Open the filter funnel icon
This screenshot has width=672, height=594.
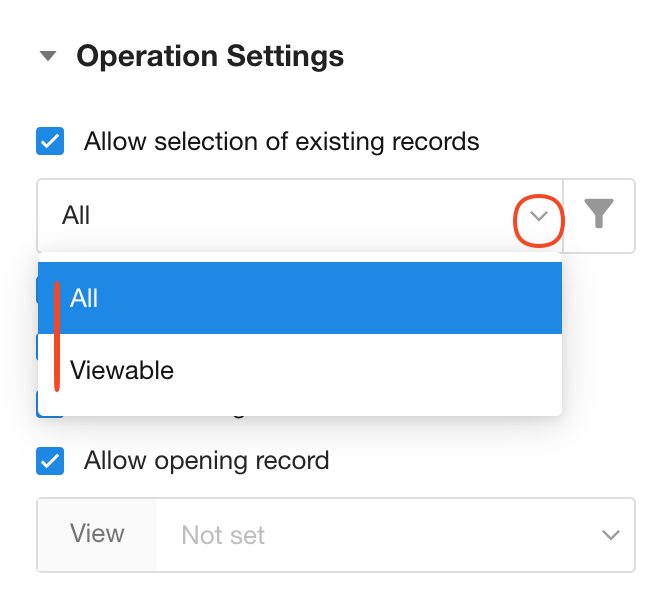pos(598,215)
